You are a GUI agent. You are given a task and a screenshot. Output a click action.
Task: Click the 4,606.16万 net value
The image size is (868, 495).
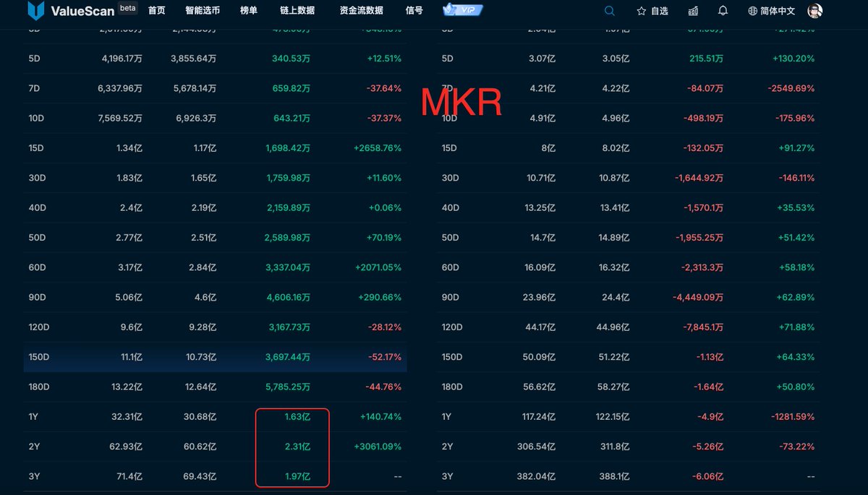click(289, 297)
